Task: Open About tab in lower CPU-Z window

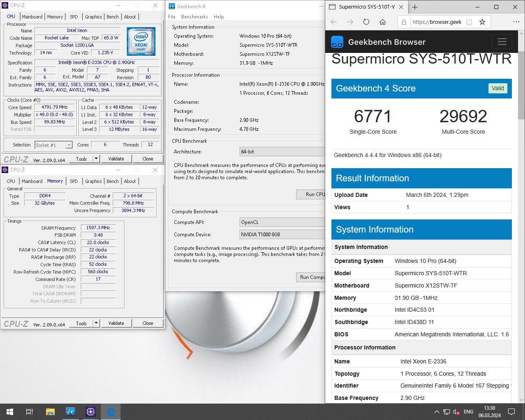Action: click(130, 181)
